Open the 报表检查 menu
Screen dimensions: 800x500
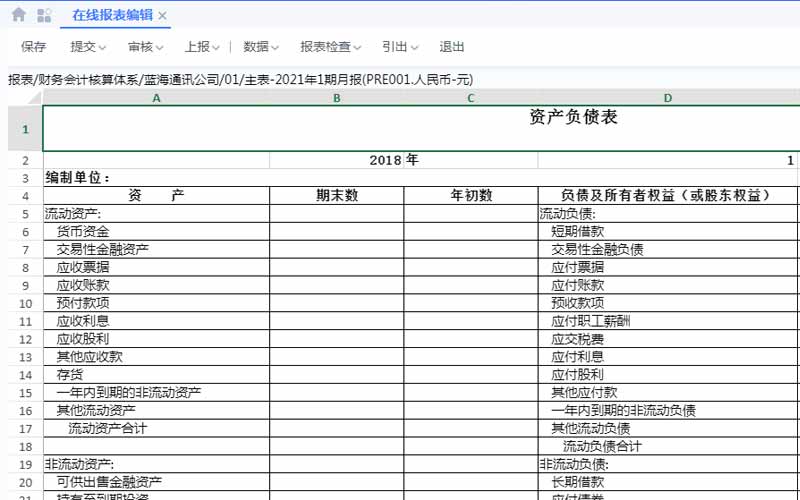pos(331,46)
